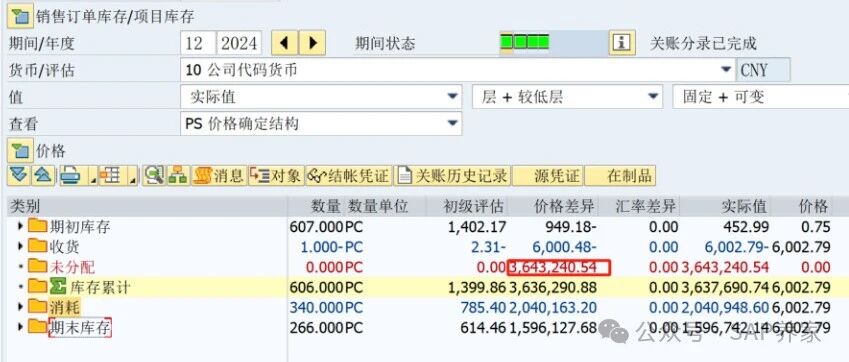Expand the 期末库存 tree node
The width and height of the screenshot is (849, 362).
pyautogui.click(x=21, y=327)
